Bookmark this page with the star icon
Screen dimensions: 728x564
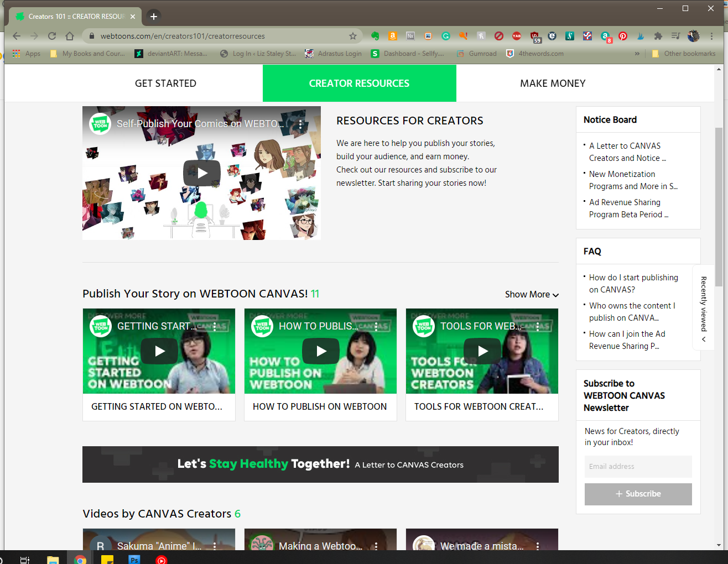coord(353,36)
